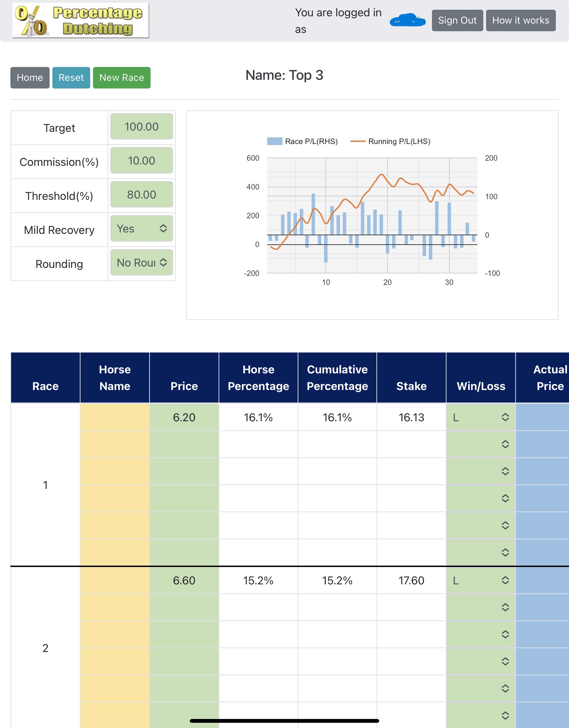569x728 pixels.
Task: Toggle Running P/L orange legend line
Action: [x=358, y=141]
